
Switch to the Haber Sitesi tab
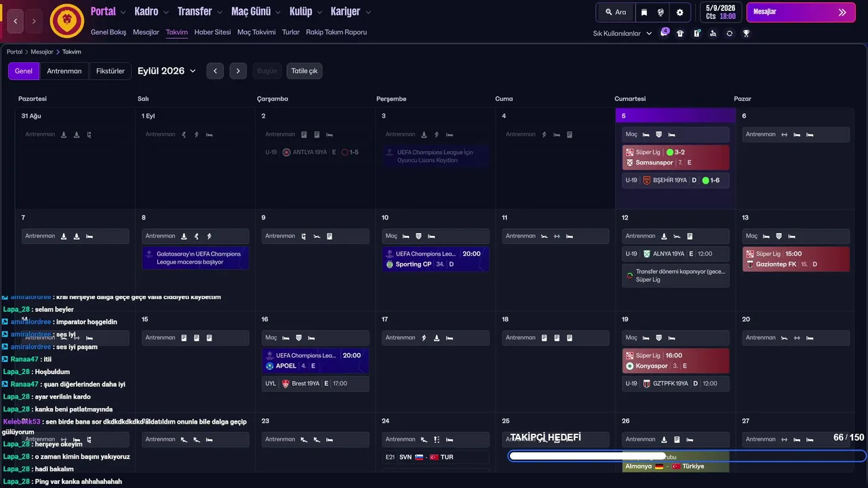point(212,32)
